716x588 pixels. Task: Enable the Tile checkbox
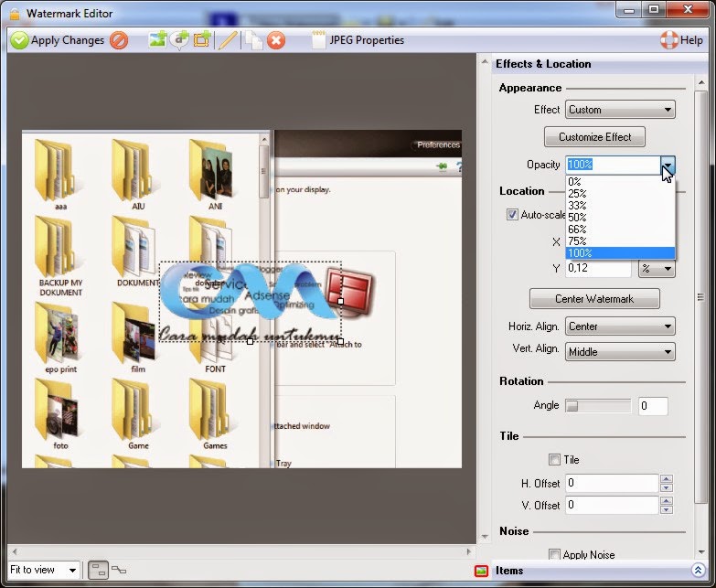[554, 460]
